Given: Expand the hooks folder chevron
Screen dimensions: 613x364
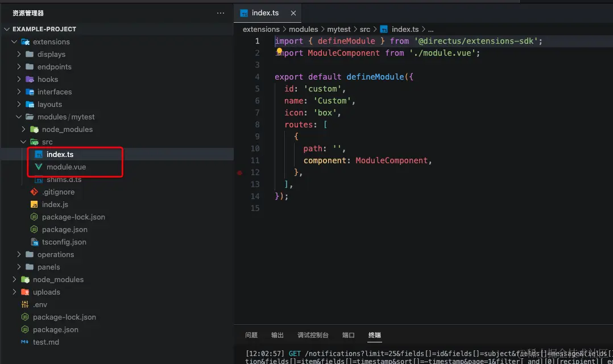Looking at the screenshot, I should point(19,80).
